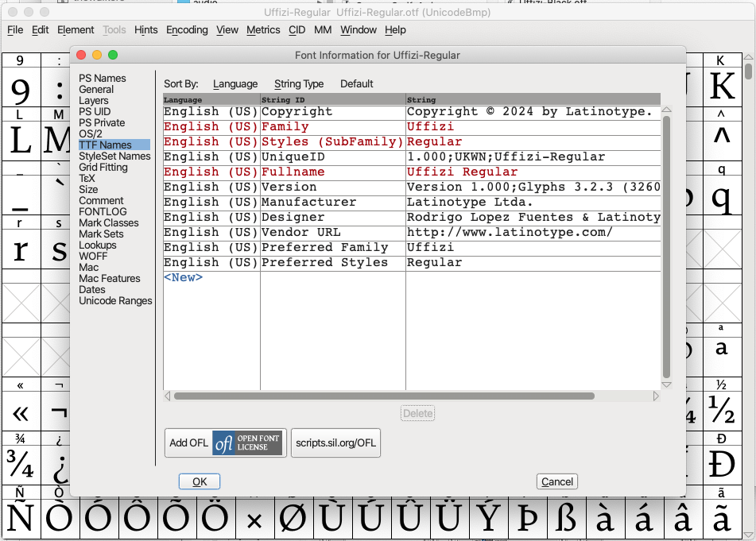Click the names table horizontal scrollbar
Viewport: 756px width, 541px height.
384,396
